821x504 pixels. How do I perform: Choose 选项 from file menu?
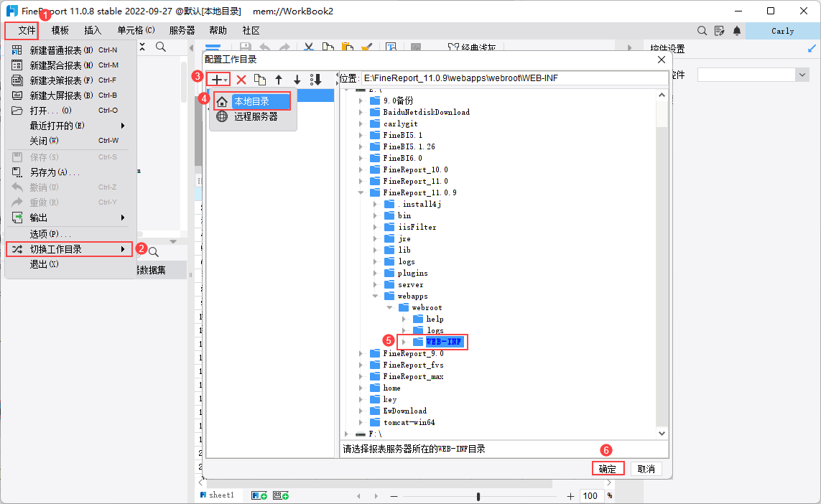coord(70,235)
